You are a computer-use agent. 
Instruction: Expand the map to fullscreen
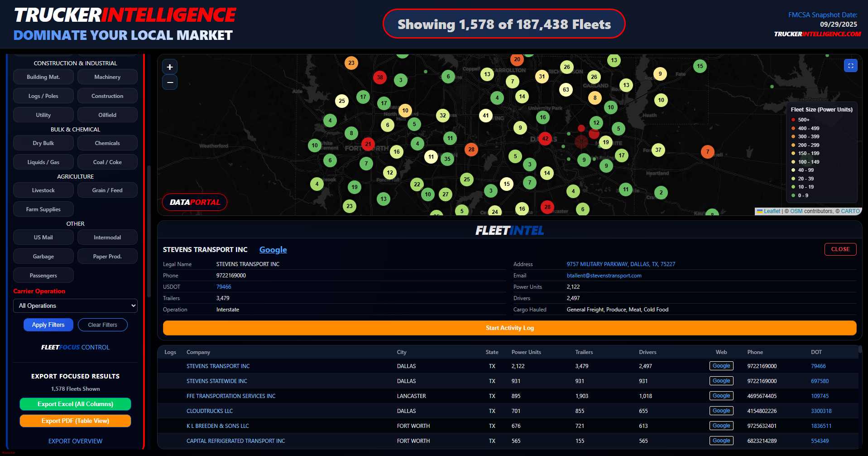tap(851, 65)
